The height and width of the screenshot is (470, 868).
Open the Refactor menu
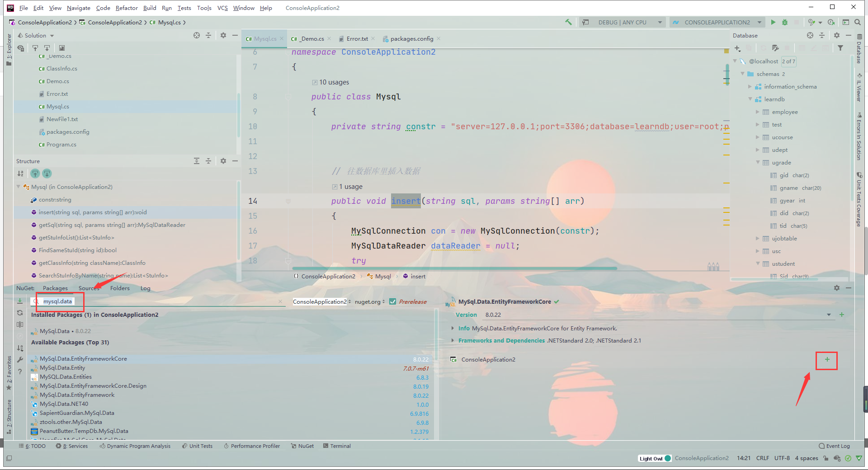click(127, 8)
